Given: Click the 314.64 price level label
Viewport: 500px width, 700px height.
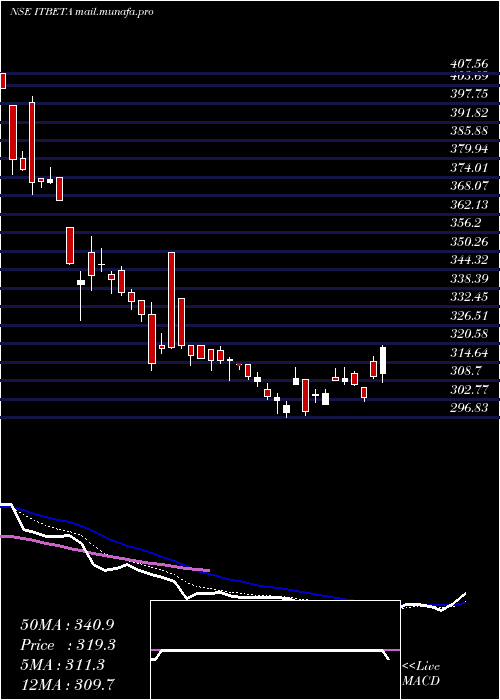Looking at the screenshot, I should pyautogui.click(x=469, y=353).
